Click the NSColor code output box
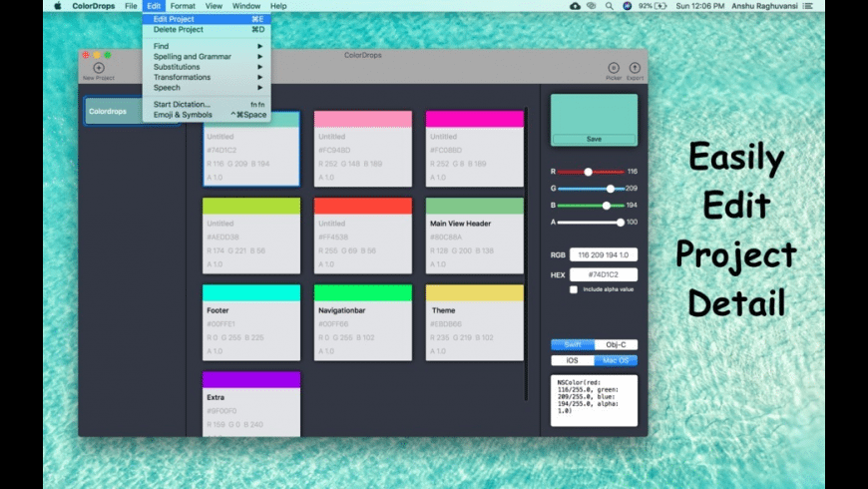This screenshot has height=489, width=868. pyautogui.click(x=594, y=401)
